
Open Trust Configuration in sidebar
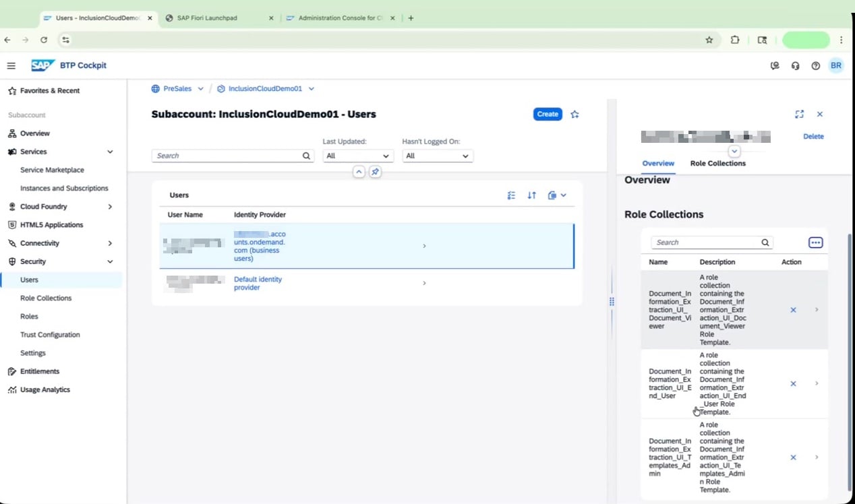(x=50, y=335)
